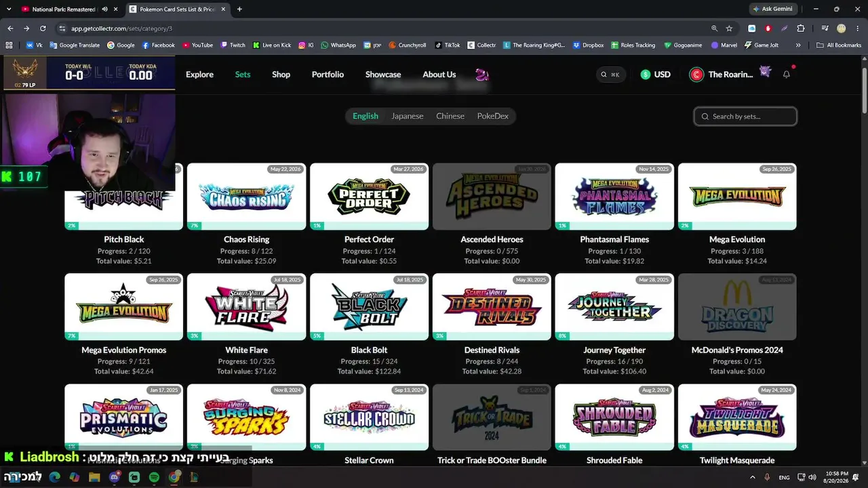The image size is (868, 488).
Task: Open the Portfolio page
Action: pyautogui.click(x=328, y=75)
